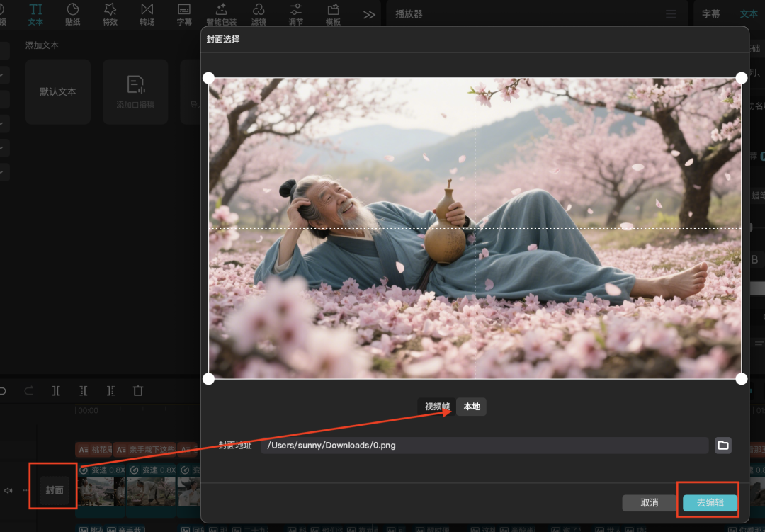Expand hidden tools with the double-arrow chevron
Viewport: 765px width, 532px height.
coord(368,13)
